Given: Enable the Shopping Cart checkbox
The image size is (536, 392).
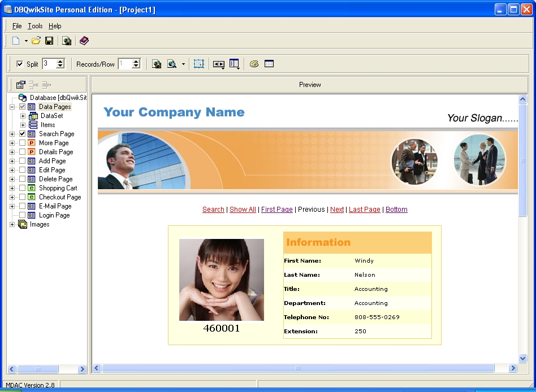Looking at the screenshot, I should tap(23, 188).
